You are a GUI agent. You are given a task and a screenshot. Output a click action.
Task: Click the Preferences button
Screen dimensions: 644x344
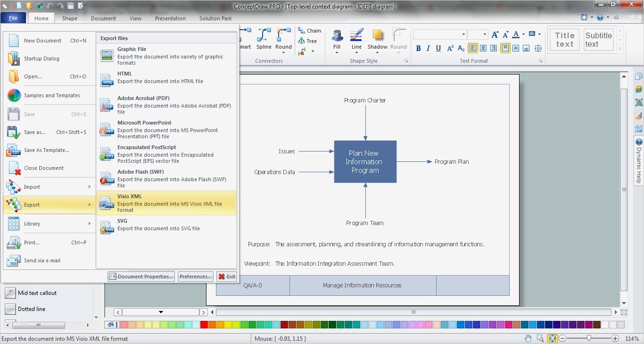coord(196,277)
